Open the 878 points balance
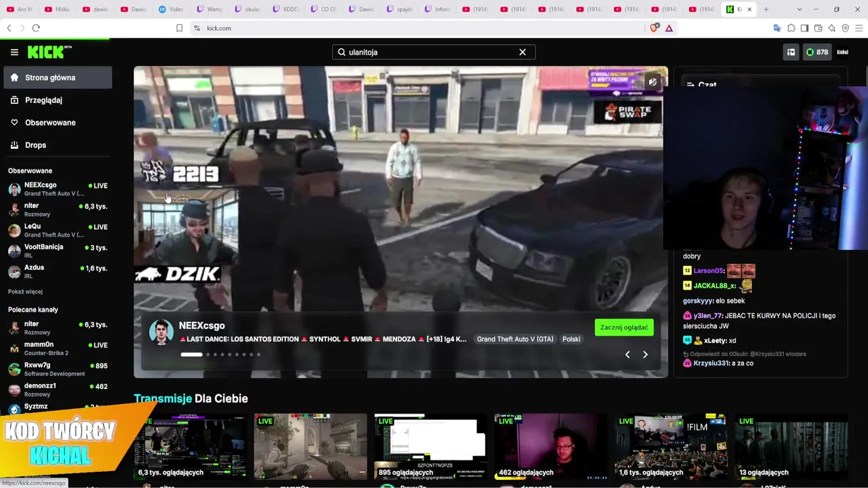This screenshot has width=868, height=488. click(x=817, y=52)
